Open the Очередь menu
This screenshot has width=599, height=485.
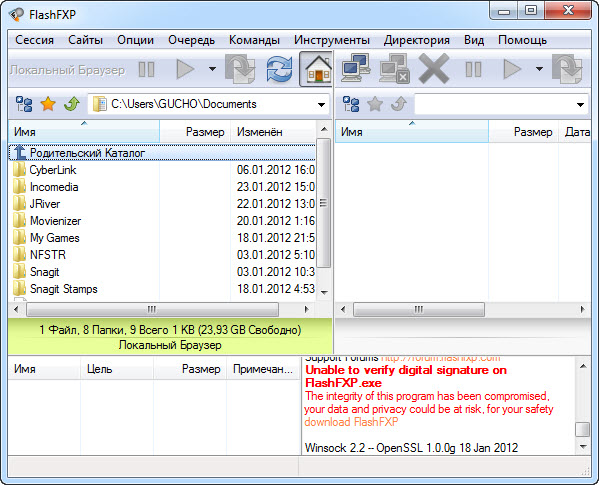coord(191,40)
